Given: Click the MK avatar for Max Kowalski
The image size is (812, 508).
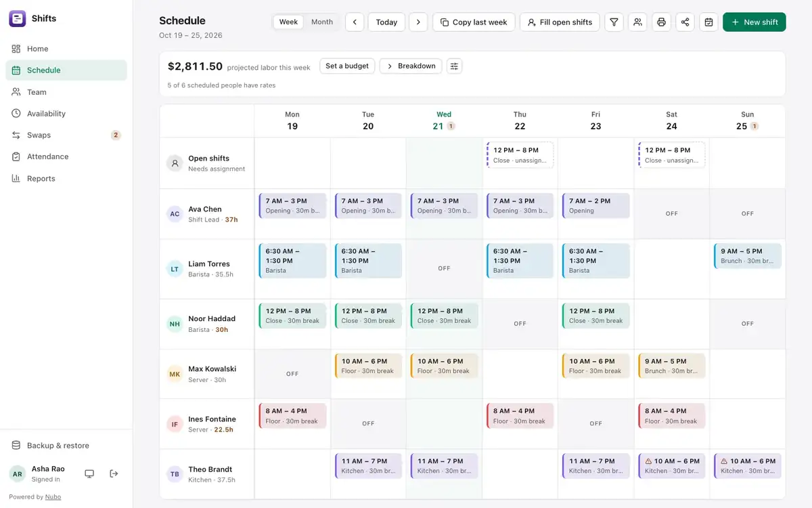Looking at the screenshot, I should coord(175,374).
